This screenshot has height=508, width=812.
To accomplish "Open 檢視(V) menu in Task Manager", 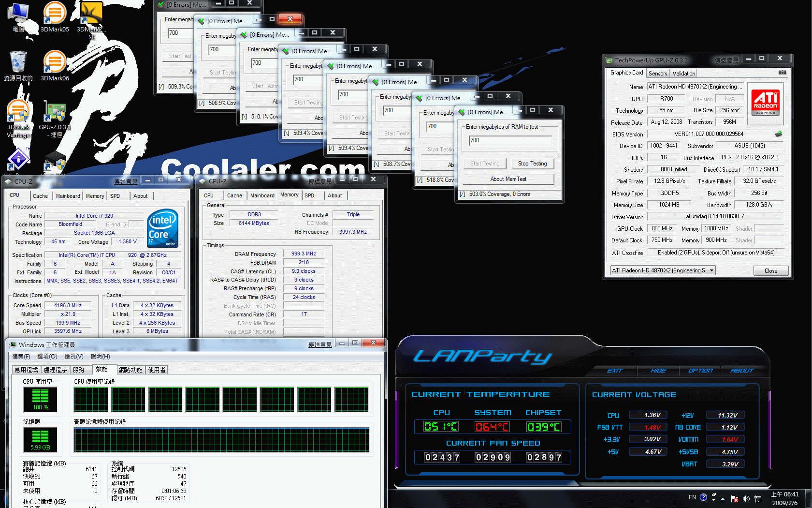I will (x=74, y=357).
